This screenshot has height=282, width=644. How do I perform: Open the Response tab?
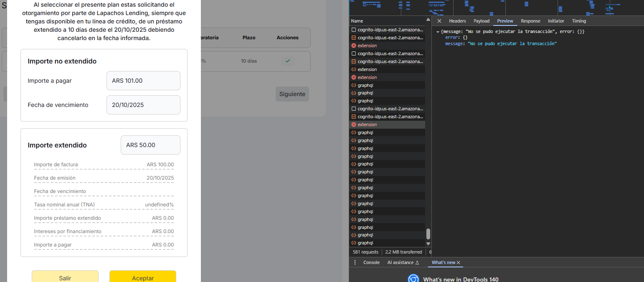click(530, 21)
